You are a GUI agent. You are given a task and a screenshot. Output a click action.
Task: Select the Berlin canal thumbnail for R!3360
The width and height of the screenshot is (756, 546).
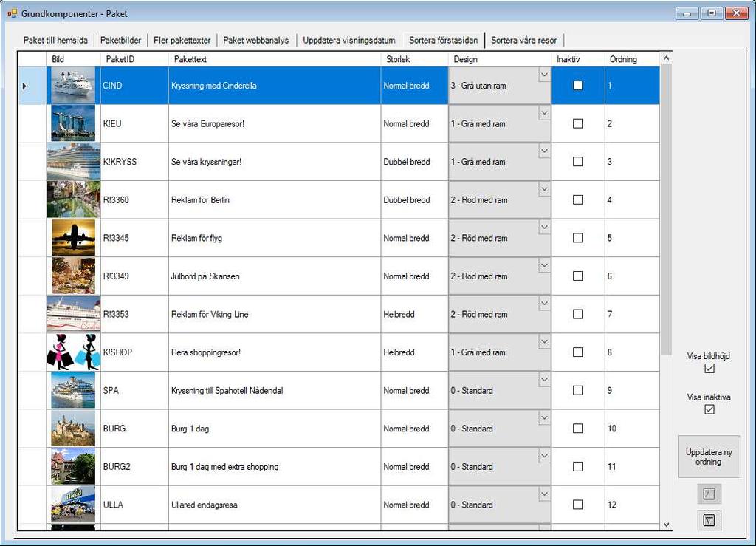pyautogui.click(x=73, y=199)
